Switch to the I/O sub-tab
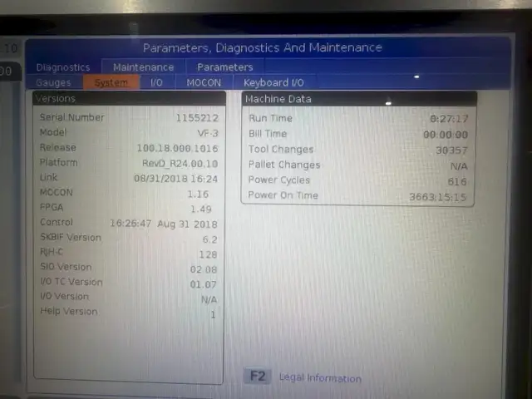Screen dimensions: 532x399 pyautogui.click(x=156, y=82)
